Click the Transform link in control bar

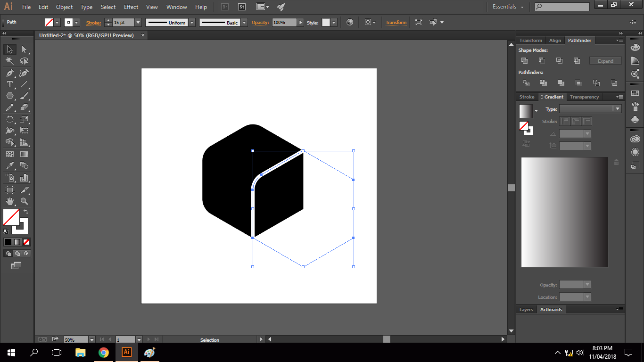tap(396, 23)
